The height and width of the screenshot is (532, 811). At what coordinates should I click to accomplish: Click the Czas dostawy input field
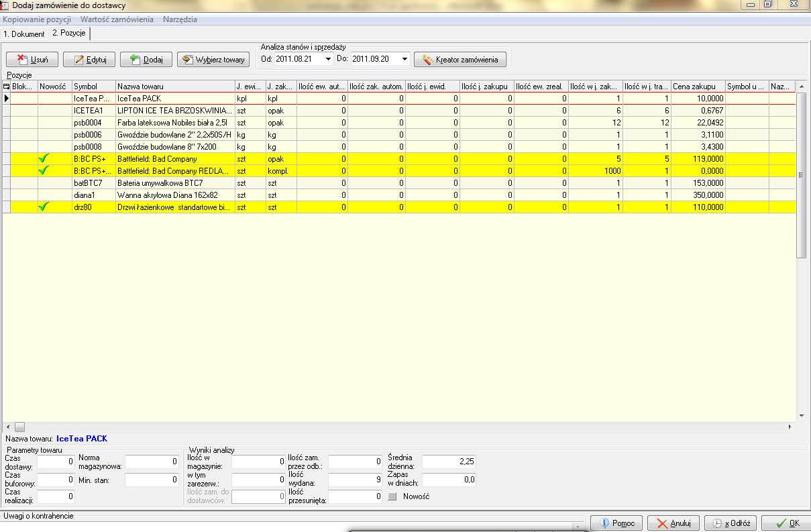click(x=56, y=462)
